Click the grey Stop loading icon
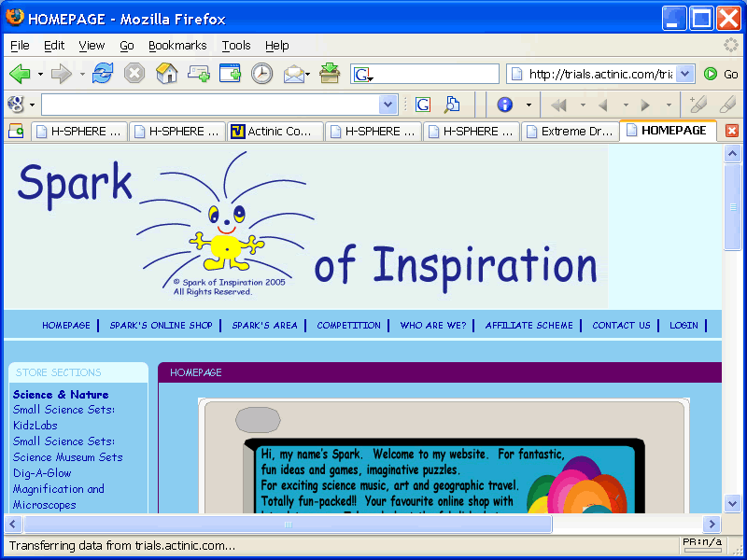Image resolution: width=747 pixels, height=560 pixels. [x=134, y=74]
